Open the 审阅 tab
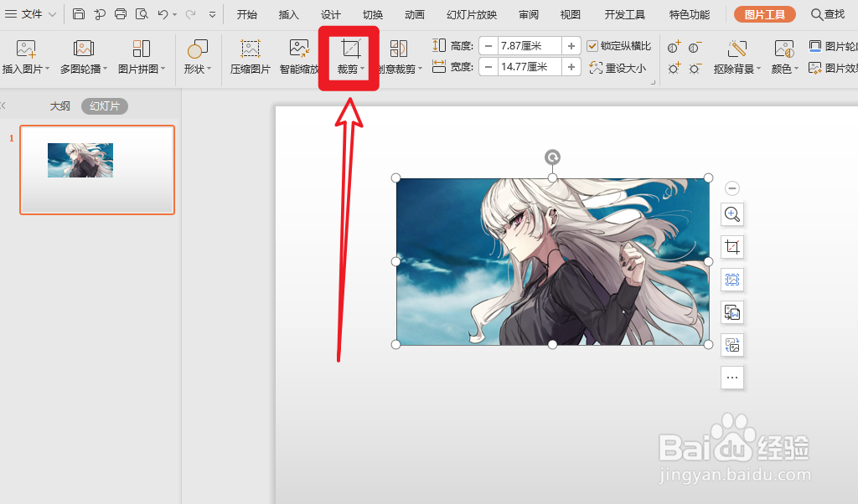858x504 pixels. point(529,15)
